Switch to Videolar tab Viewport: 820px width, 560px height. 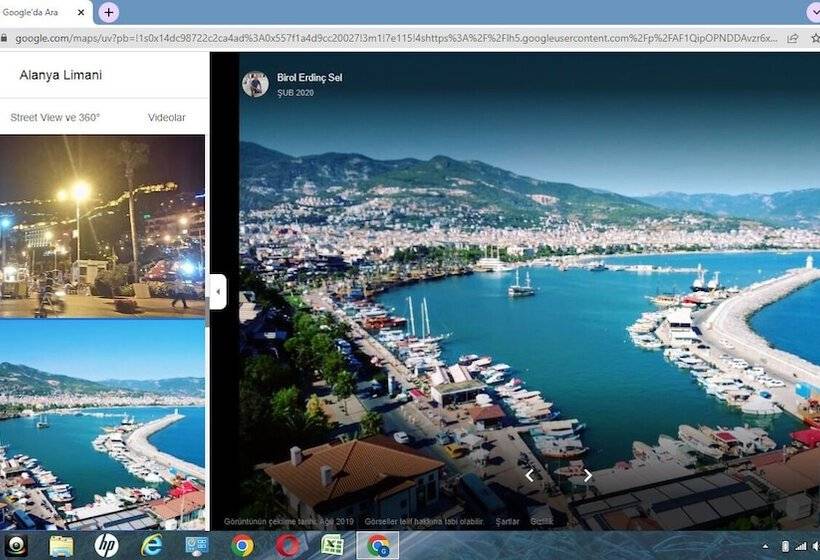click(x=166, y=117)
